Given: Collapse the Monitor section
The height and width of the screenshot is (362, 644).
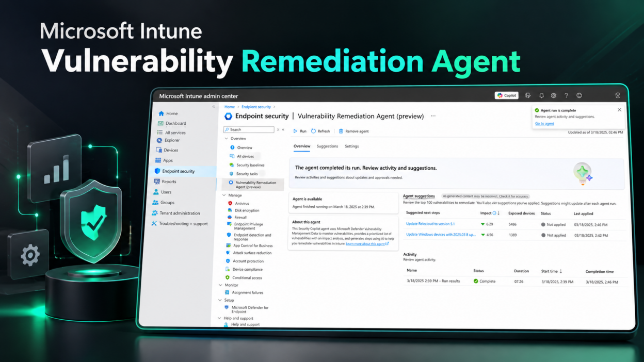Looking at the screenshot, I should pos(220,285).
